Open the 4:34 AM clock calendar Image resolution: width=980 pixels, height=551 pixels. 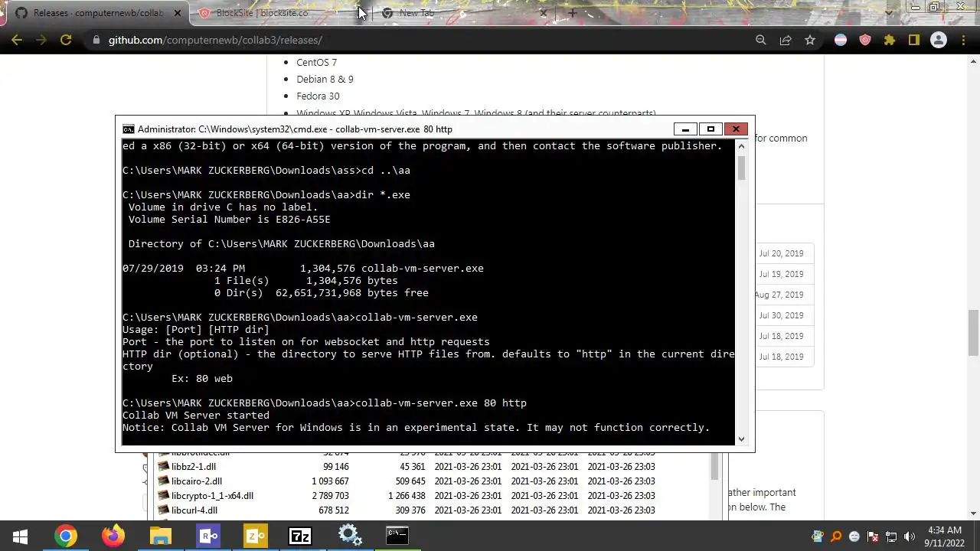point(945,536)
